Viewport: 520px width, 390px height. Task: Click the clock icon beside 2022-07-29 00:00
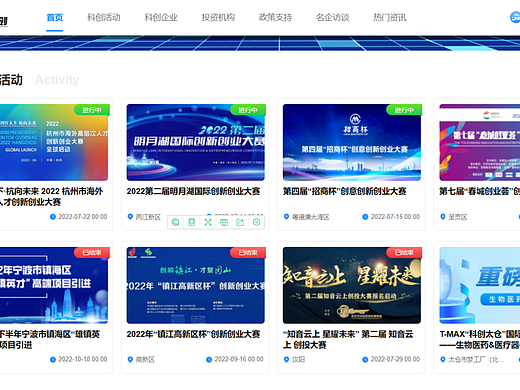click(x=365, y=359)
